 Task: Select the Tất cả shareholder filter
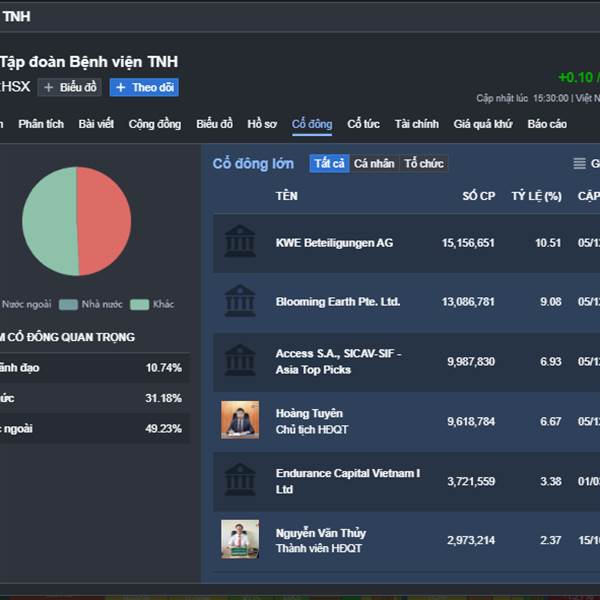[329, 163]
